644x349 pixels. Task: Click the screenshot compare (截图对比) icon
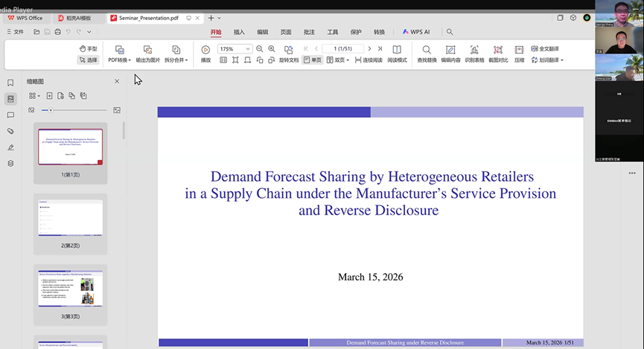tap(497, 50)
